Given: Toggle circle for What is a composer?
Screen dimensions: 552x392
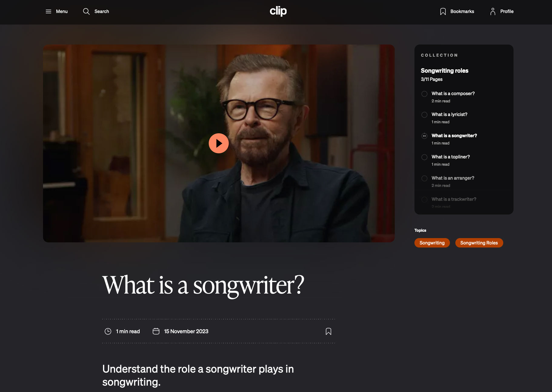Looking at the screenshot, I should 424,94.
